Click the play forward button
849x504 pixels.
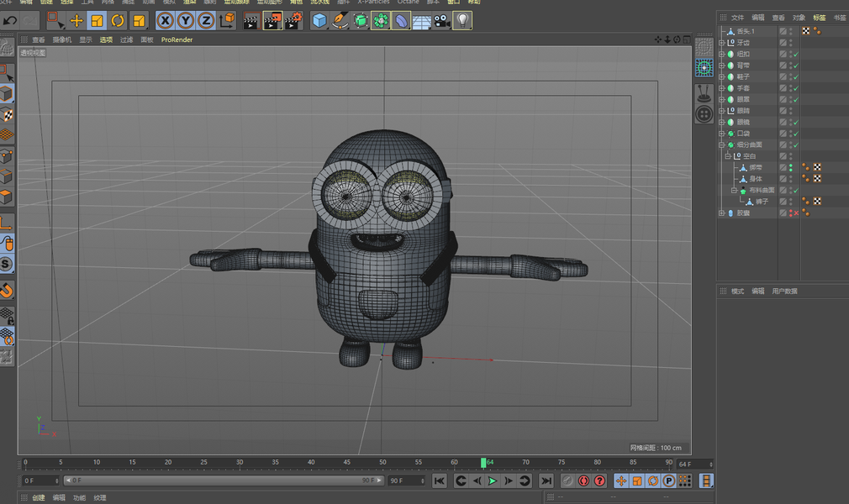click(493, 480)
